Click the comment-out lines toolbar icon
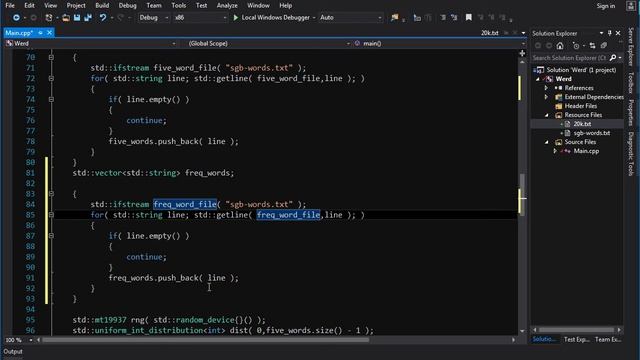 coord(443,18)
